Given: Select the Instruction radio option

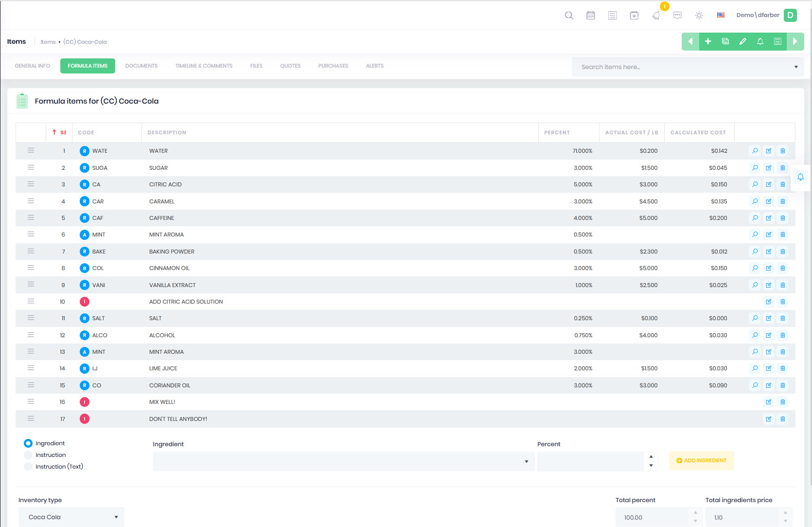Looking at the screenshot, I should tap(28, 455).
